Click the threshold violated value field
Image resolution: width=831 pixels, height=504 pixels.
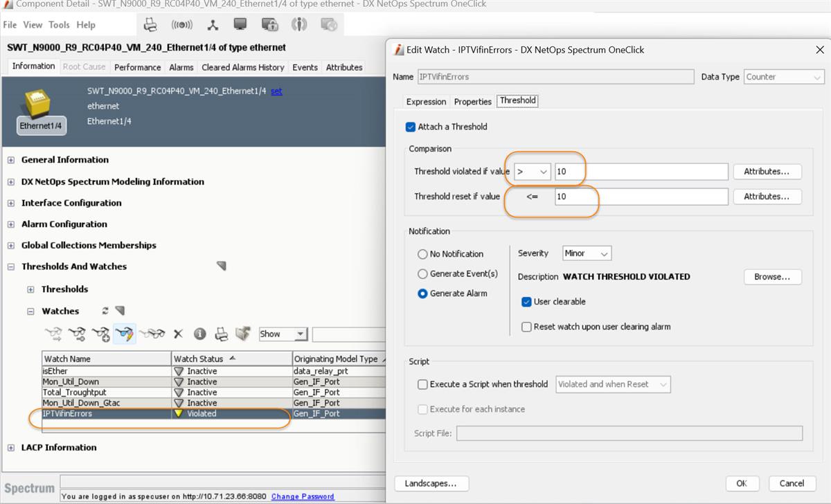coord(641,172)
